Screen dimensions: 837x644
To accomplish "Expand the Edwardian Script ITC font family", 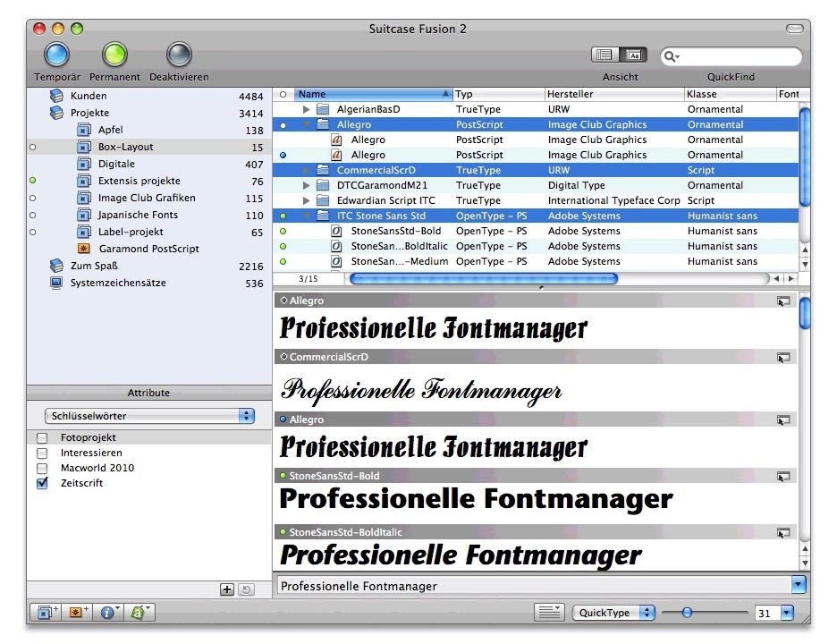I will click(x=308, y=201).
